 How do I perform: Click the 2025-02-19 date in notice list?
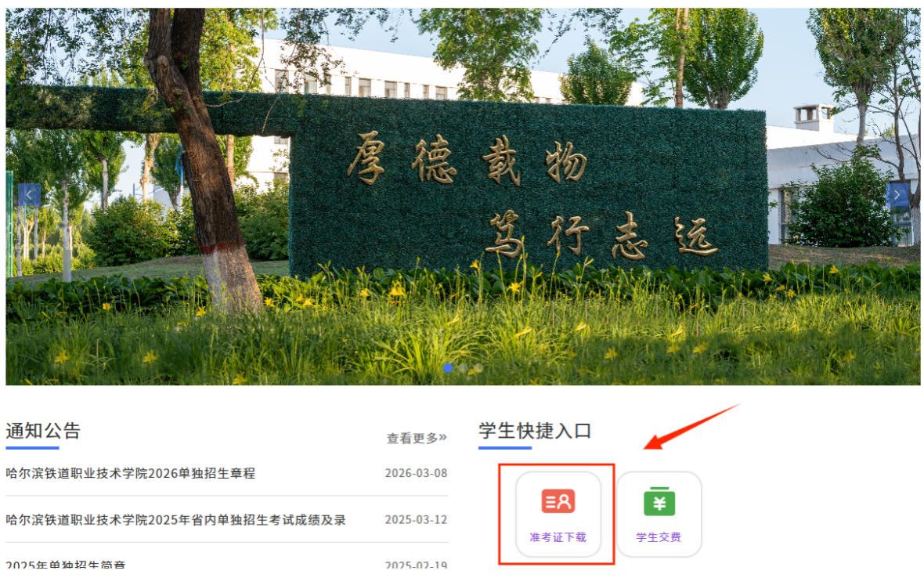(x=416, y=565)
